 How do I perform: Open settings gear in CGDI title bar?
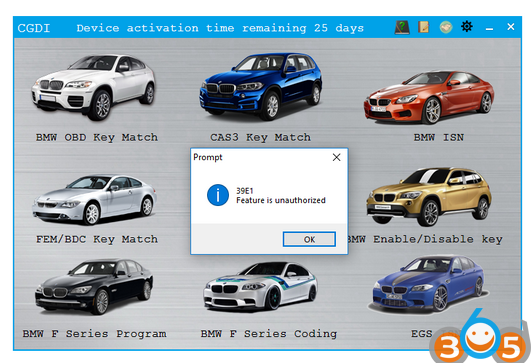pos(467,26)
